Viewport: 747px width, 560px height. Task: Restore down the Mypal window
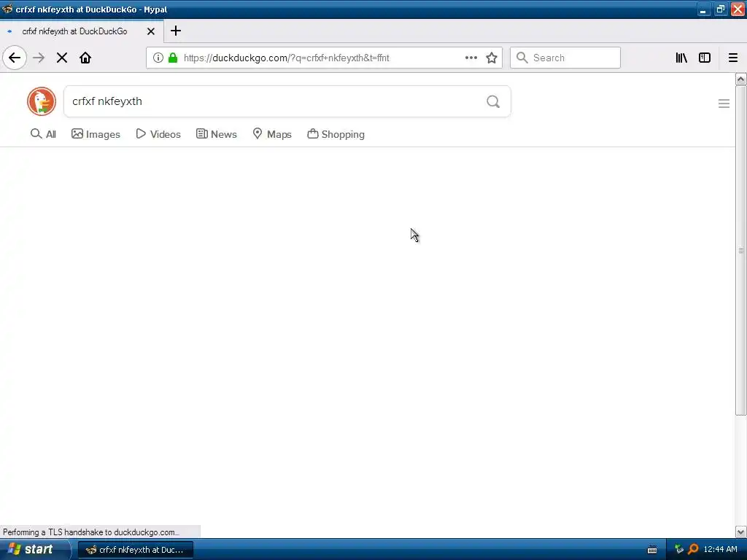(x=720, y=9)
